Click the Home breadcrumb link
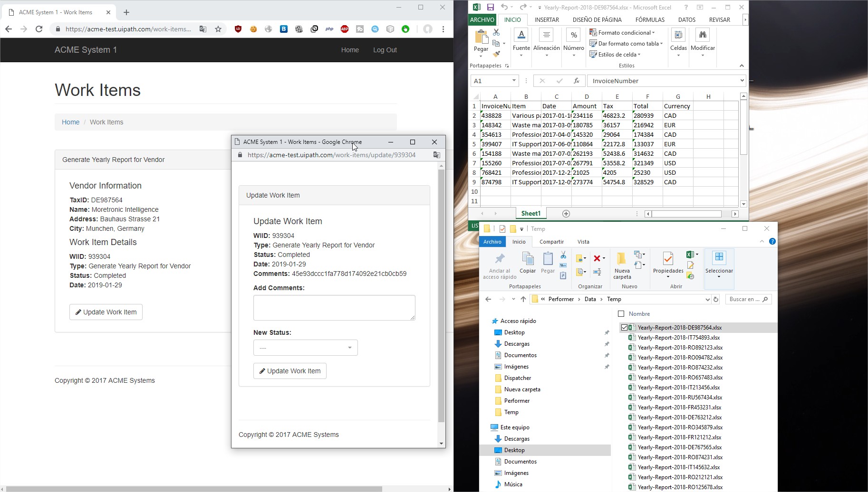The image size is (868, 492). [70, 122]
